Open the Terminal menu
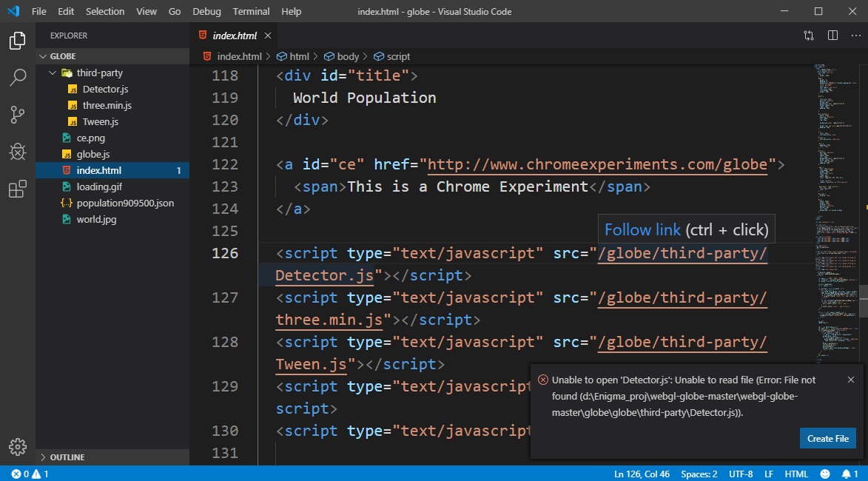The width and height of the screenshot is (868, 481). 251,12
